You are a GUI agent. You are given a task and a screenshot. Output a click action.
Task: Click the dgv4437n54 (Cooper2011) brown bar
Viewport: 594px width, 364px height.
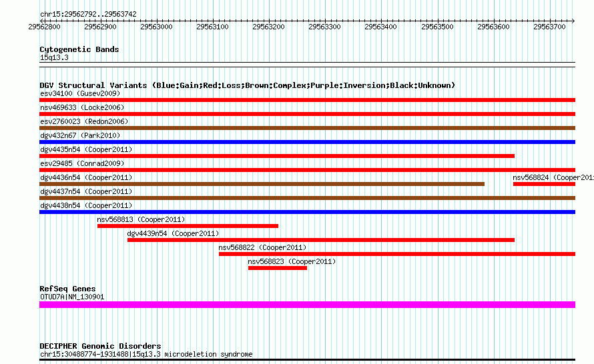point(307,198)
